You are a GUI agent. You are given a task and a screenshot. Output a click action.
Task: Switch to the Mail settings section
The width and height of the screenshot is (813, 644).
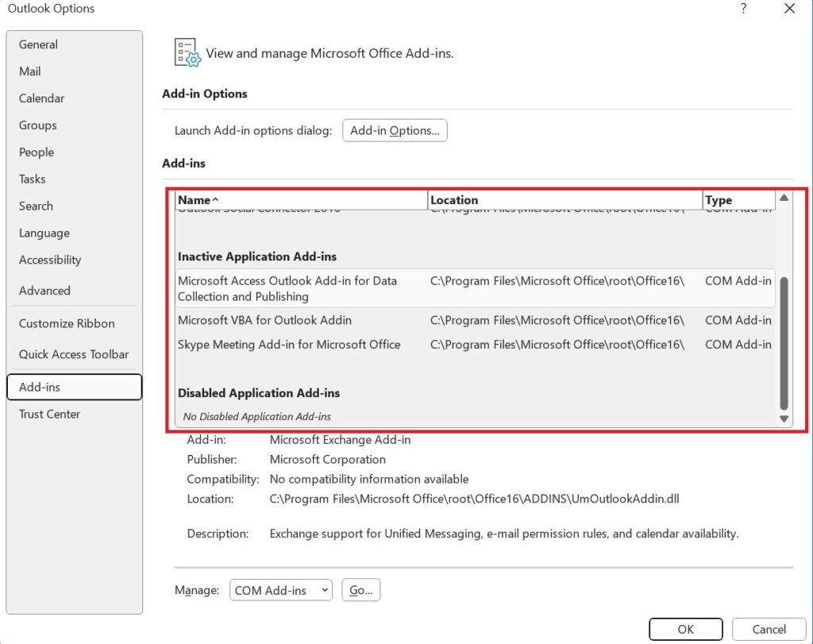[x=29, y=71]
